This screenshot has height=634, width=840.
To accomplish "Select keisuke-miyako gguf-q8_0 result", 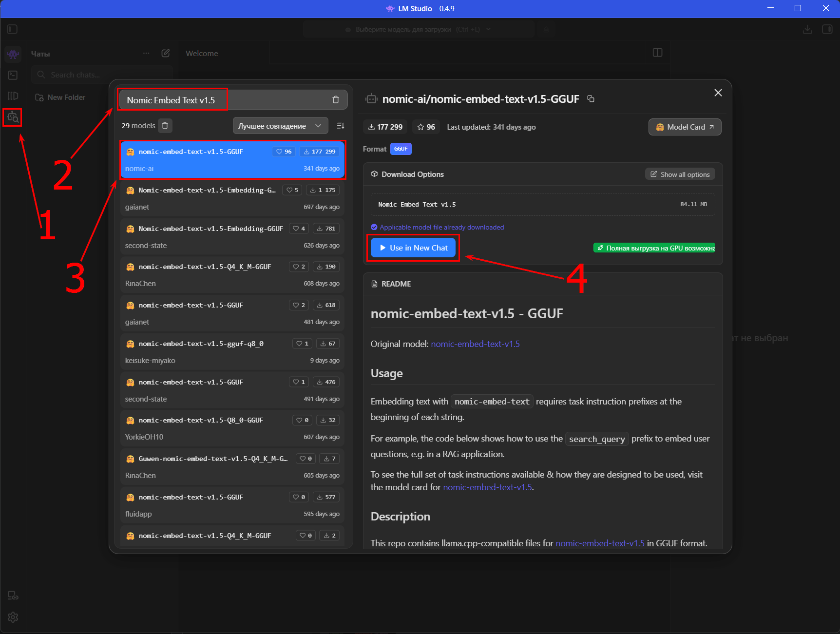I will (232, 352).
